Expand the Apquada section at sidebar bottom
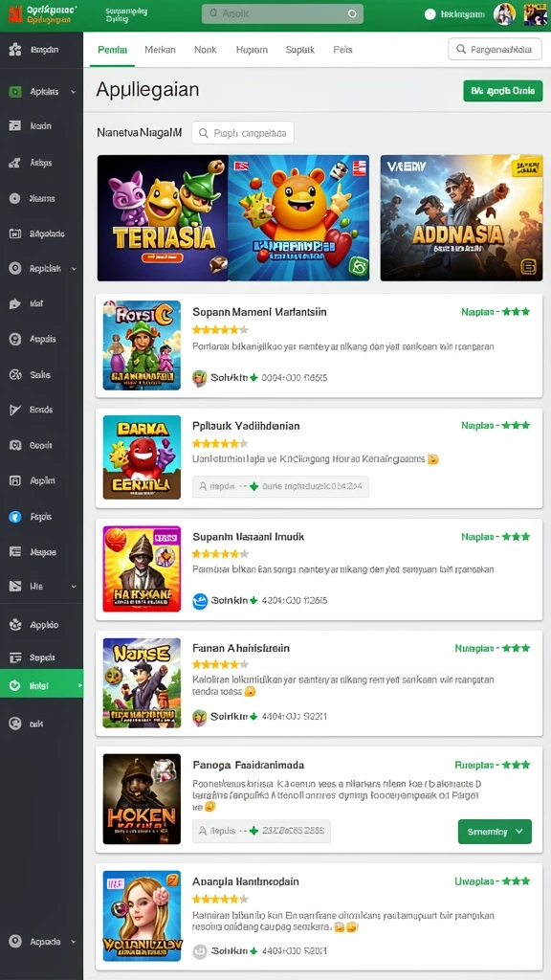Image resolution: width=551 pixels, height=980 pixels. tap(73, 942)
